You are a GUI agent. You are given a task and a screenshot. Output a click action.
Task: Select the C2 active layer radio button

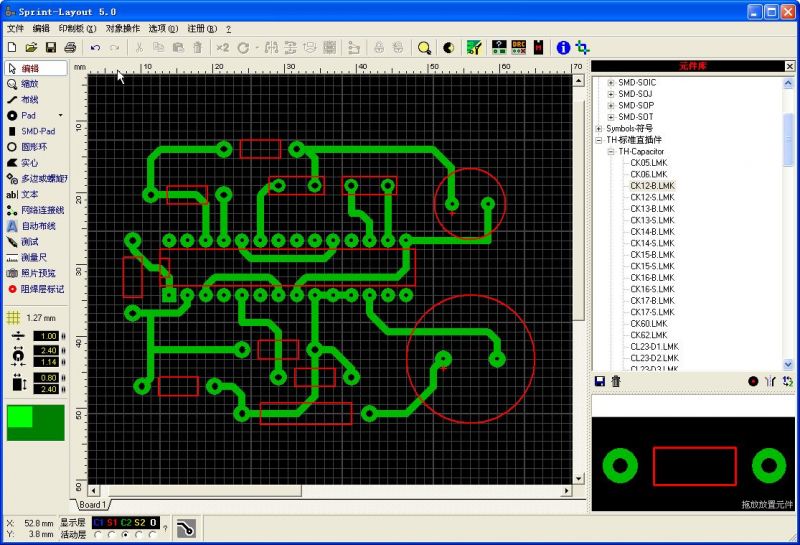pyautogui.click(x=125, y=534)
